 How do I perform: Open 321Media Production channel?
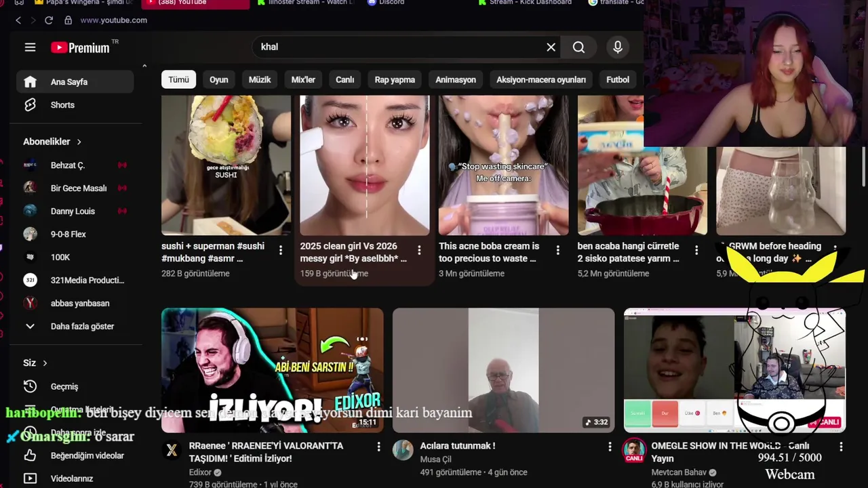75,281
